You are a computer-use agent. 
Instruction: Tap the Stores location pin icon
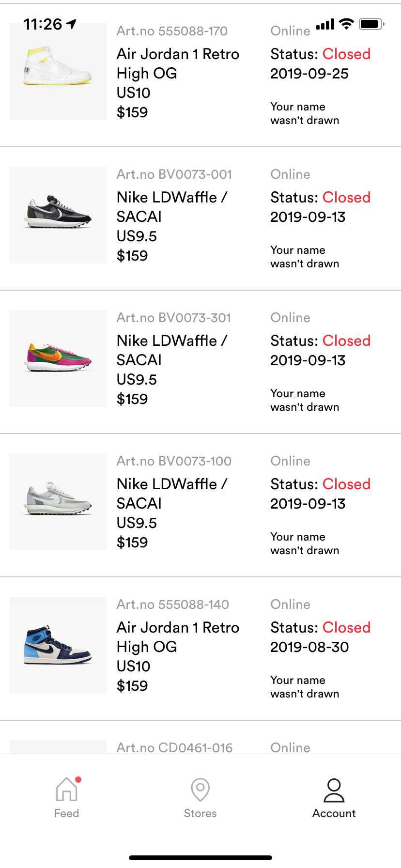pyautogui.click(x=200, y=790)
